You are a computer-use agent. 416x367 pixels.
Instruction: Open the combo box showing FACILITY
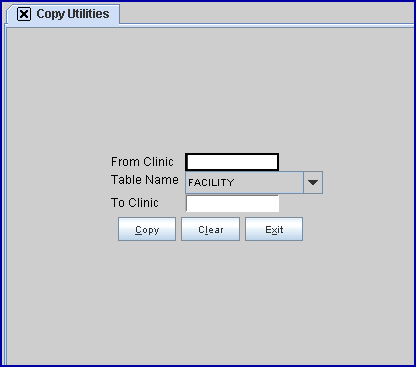click(254, 182)
